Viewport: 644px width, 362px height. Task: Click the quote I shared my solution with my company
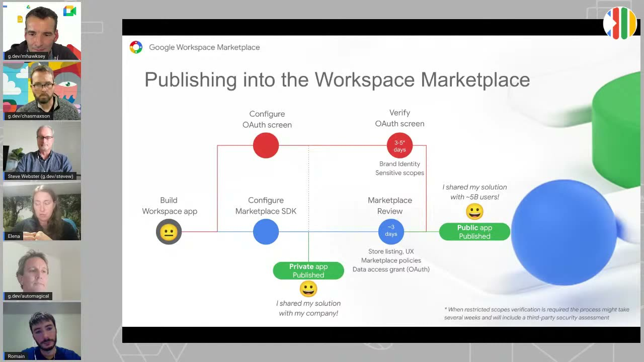point(308,308)
